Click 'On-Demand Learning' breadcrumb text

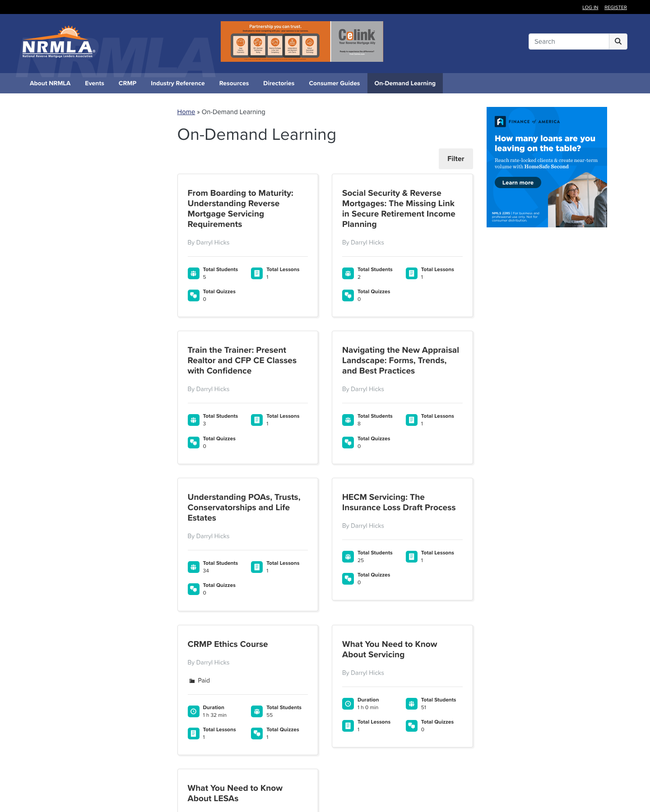(233, 112)
